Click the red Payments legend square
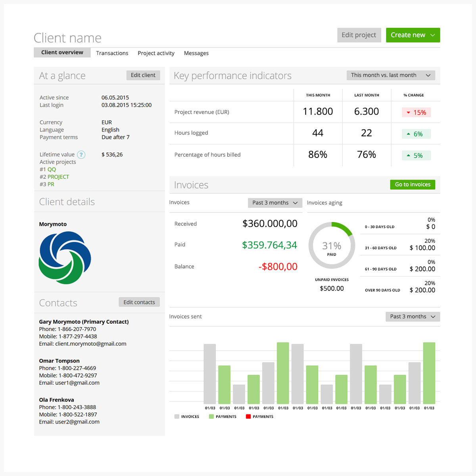Image resolution: width=476 pixels, height=476 pixels. [248, 416]
